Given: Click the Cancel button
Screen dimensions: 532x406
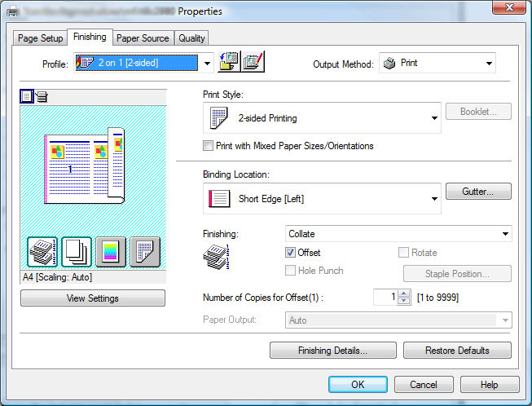Looking at the screenshot, I should [x=424, y=384].
